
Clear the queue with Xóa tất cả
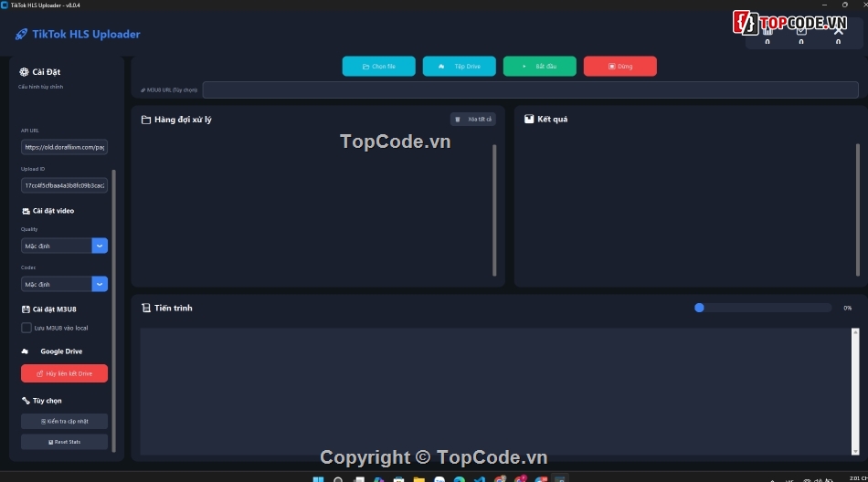click(473, 120)
